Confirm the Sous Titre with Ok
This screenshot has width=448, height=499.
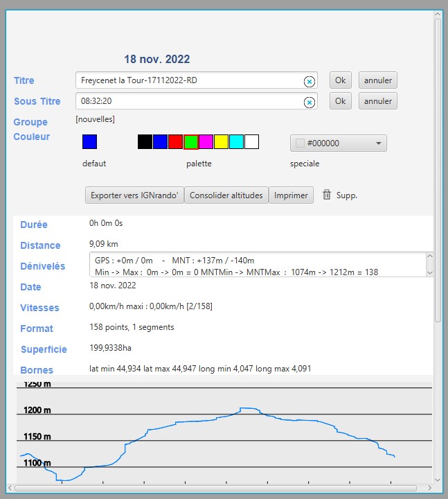(340, 101)
